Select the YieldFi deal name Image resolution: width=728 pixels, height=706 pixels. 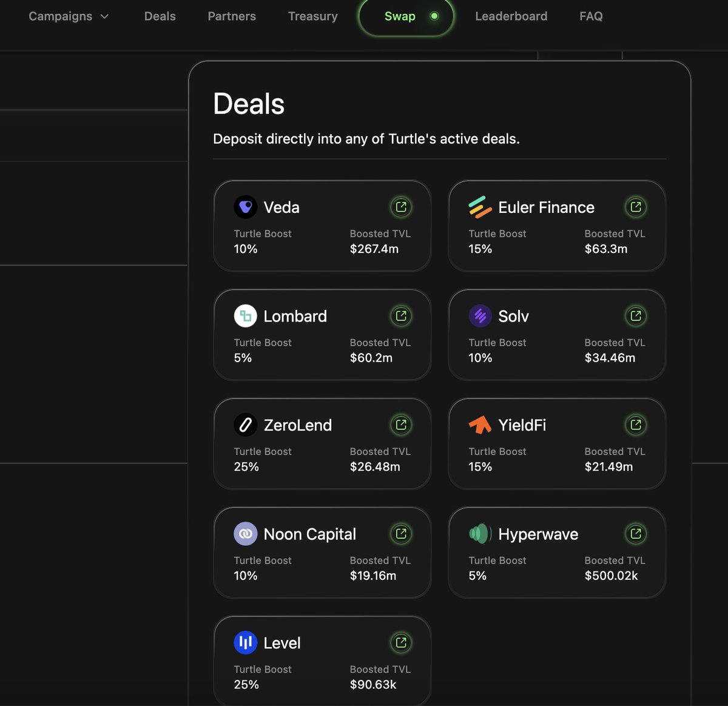click(522, 425)
